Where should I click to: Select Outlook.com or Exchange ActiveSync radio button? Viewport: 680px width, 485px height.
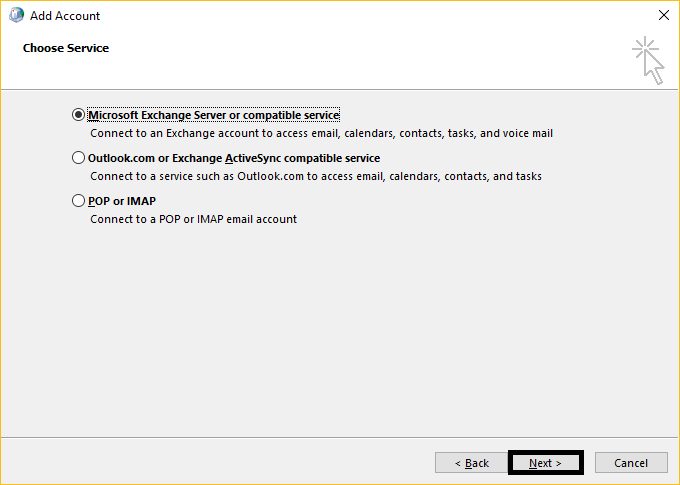pyautogui.click(x=78, y=158)
